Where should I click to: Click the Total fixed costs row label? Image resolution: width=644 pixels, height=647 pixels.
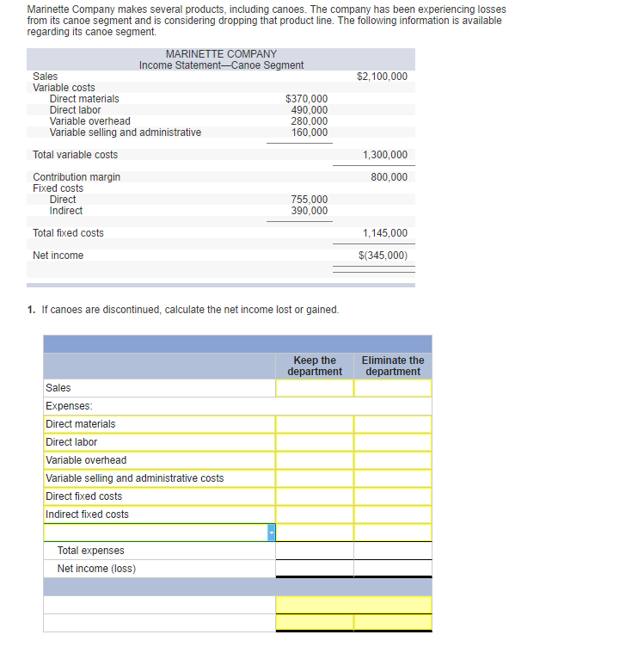(x=68, y=233)
